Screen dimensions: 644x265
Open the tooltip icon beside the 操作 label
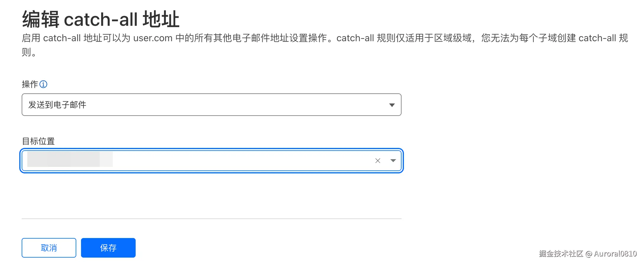pos(44,84)
